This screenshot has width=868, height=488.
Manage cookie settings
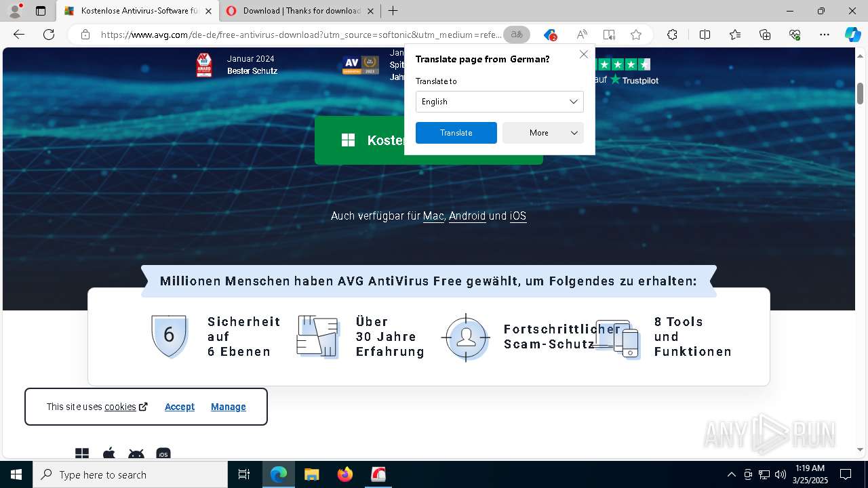(229, 407)
